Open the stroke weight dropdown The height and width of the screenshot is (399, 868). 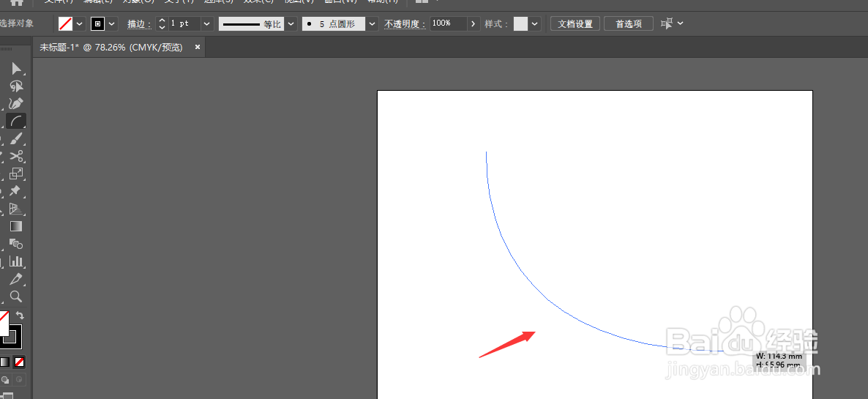[x=207, y=24]
